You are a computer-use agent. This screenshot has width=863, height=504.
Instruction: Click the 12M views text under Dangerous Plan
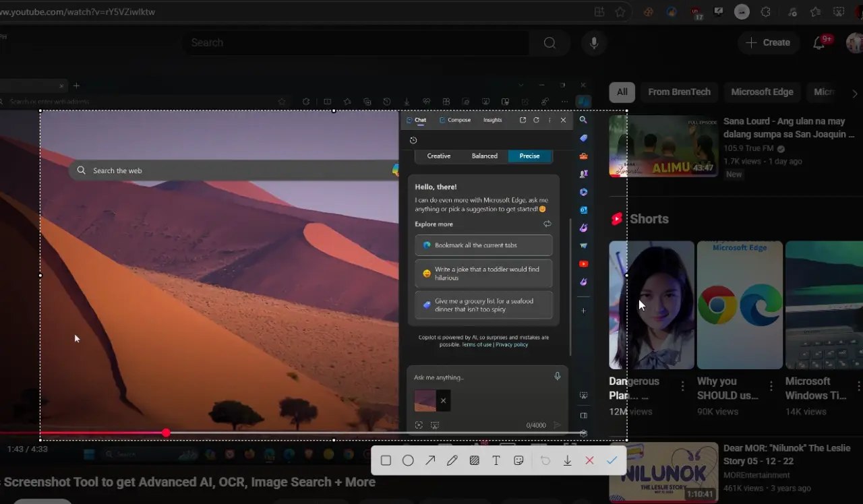click(x=630, y=411)
